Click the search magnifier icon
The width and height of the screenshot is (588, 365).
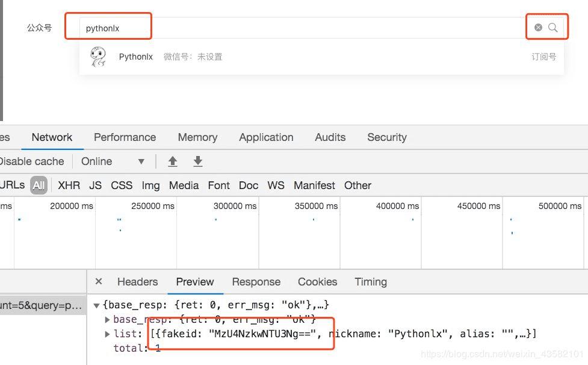pyautogui.click(x=552, y=28)
